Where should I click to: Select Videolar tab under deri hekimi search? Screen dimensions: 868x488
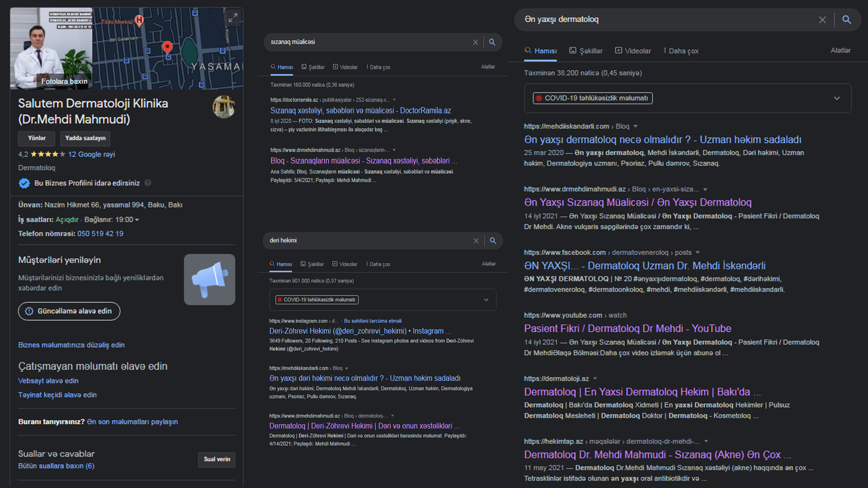pos(344,264)
